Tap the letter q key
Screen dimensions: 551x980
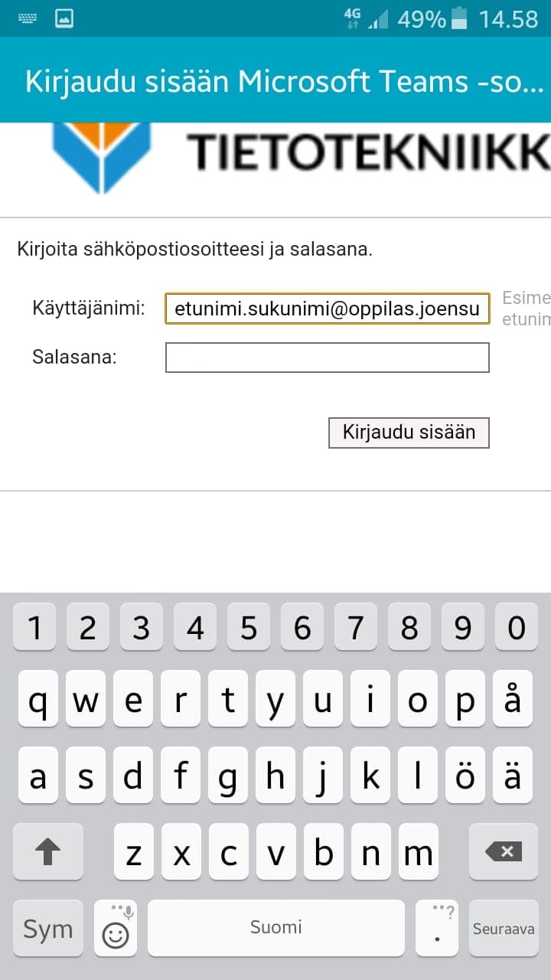37,699
